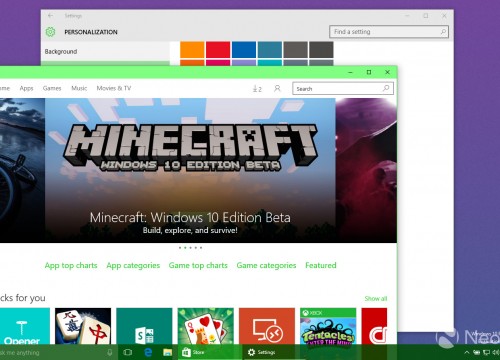Image resolution: width=500 pixels, height=360 pixels.
Task: Open the Task View icon on taskbar
Action: coord(127,352)
